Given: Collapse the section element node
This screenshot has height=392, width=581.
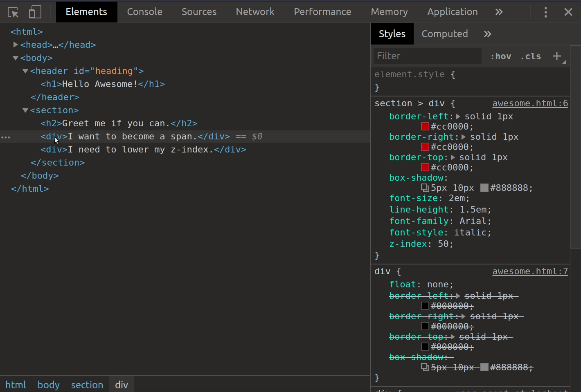Looking at the screenshot, I should pos(25,110).
